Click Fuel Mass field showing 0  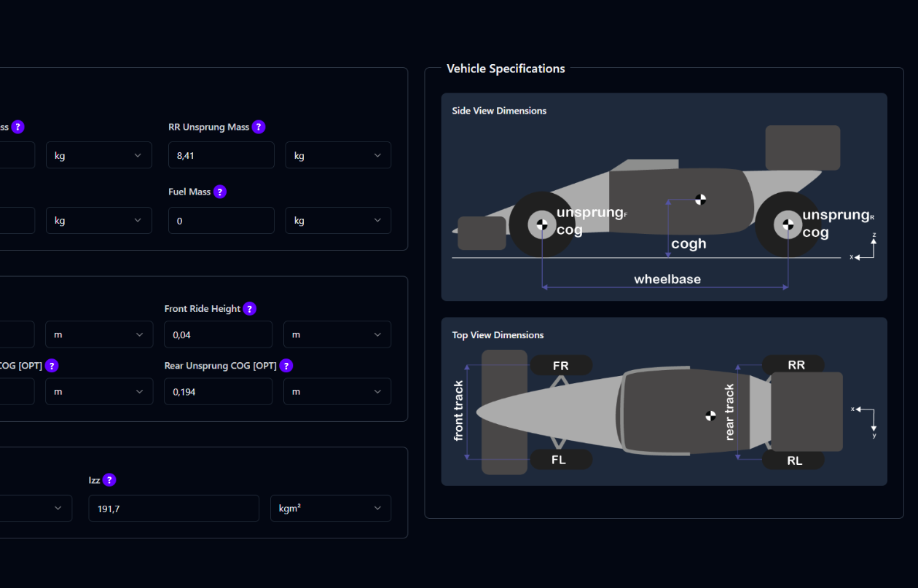[x=221, y=220]
